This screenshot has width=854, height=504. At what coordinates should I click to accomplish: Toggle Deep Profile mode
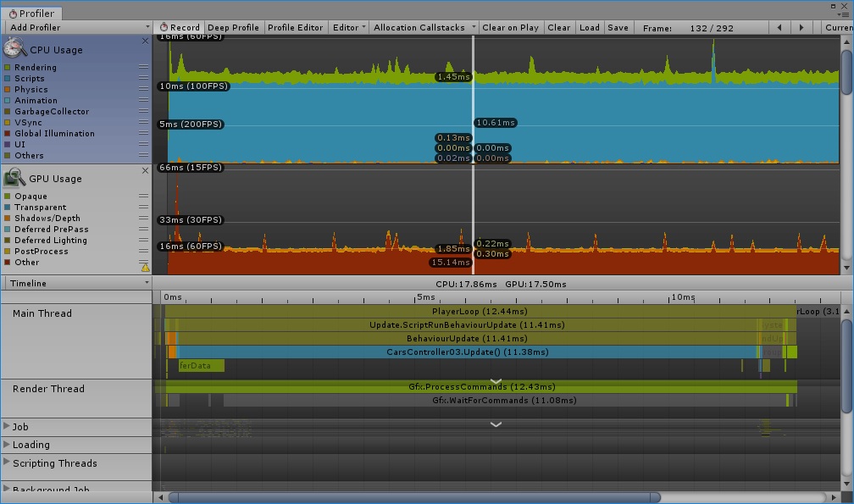(233, 27)
